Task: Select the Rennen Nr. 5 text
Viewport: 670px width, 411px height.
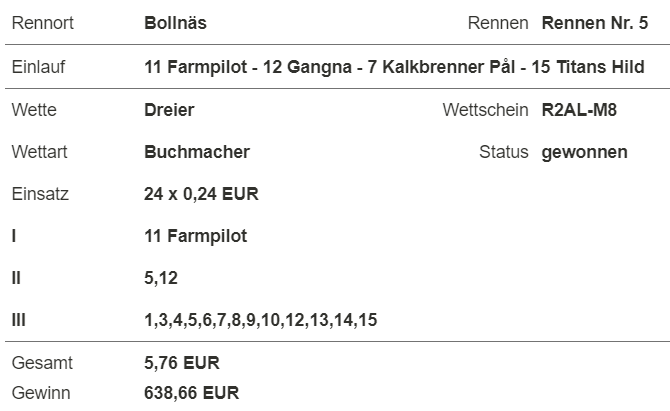Action: (x=595, y=23)
